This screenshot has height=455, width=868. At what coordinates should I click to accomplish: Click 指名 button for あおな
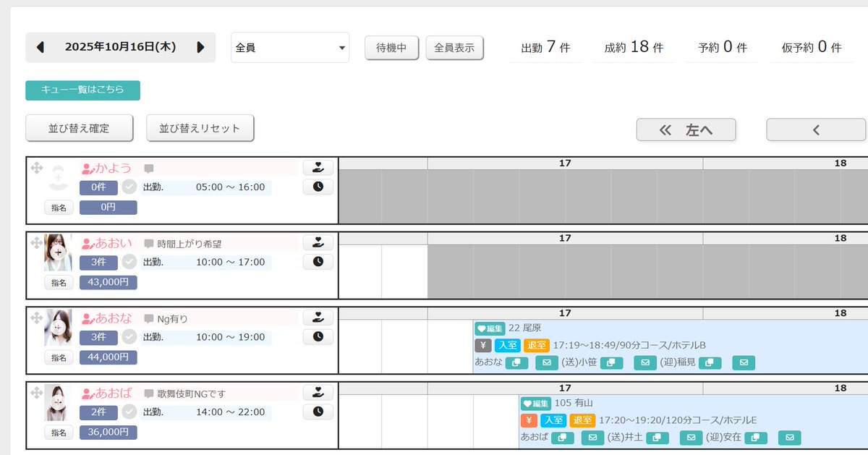pos(59,358)
